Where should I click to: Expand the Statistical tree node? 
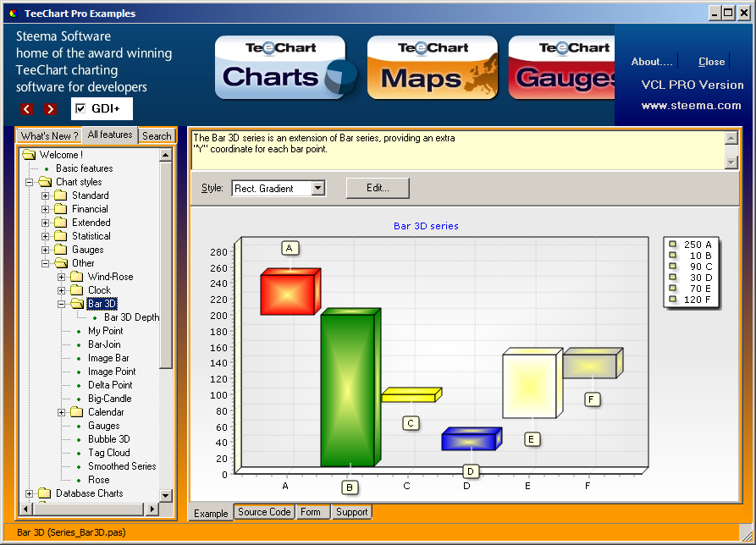click(x=46, y=236)
